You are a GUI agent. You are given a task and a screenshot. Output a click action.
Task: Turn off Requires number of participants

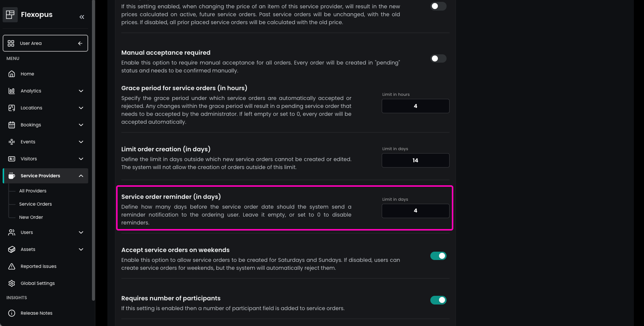click(438, 300)
